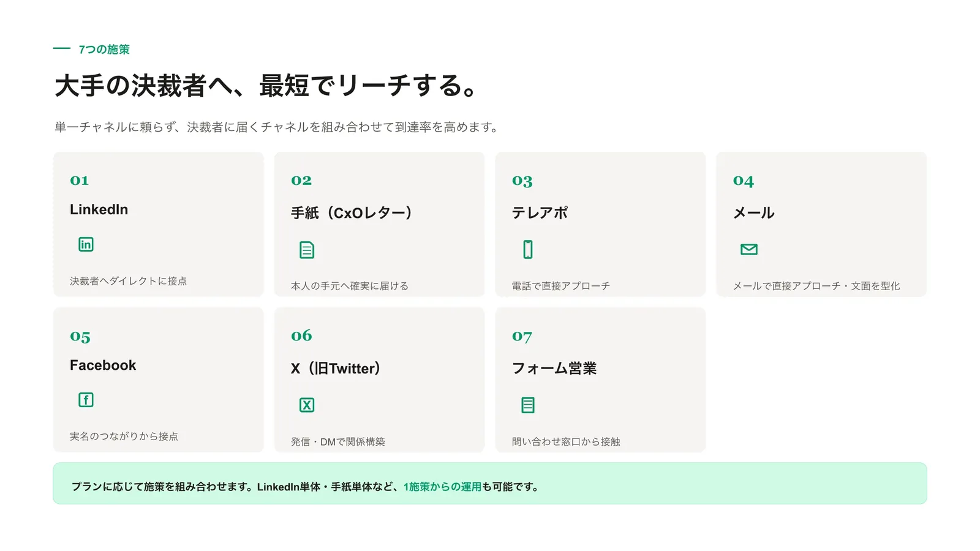Click the phone icon under テレアポ
The height and width of the screenshot is (551, 980).
click(x=528, y=249)
